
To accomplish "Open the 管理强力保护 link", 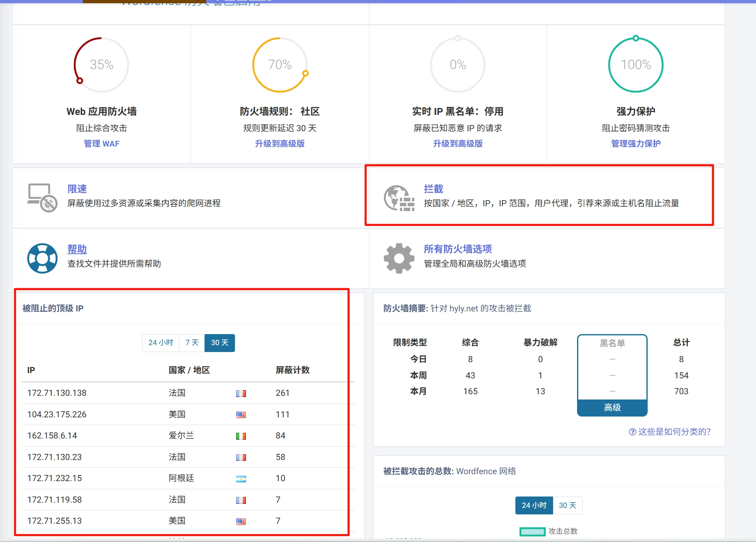I will [x=636, y=144].
